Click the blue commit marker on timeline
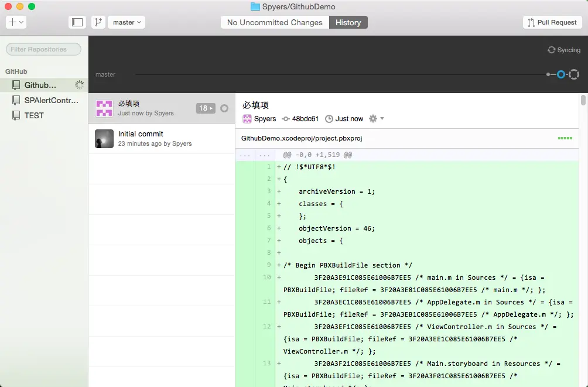588x387 pixels. tap(561, 74)
